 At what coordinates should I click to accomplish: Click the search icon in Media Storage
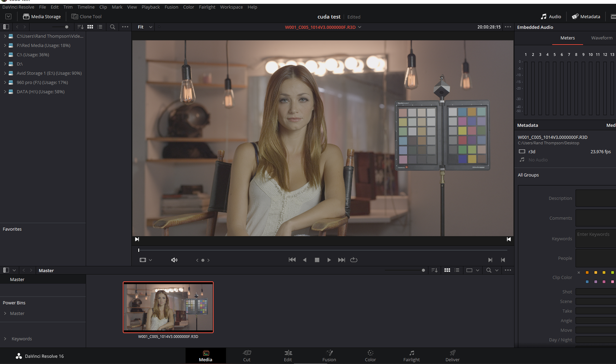113,27
